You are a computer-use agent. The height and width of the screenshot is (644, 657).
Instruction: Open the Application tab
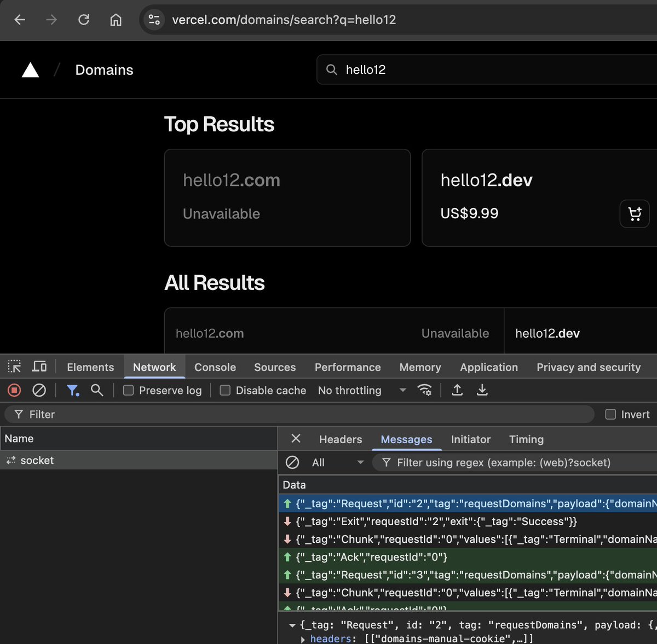click(x=489, y=367)
